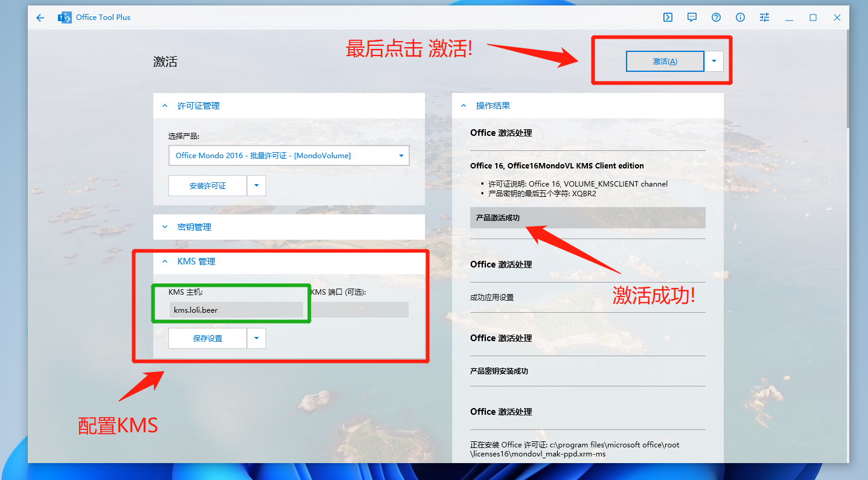The width and height of the screenshot is (868, 480).
Task: Open the feedback chat icon
Action: 692,18
